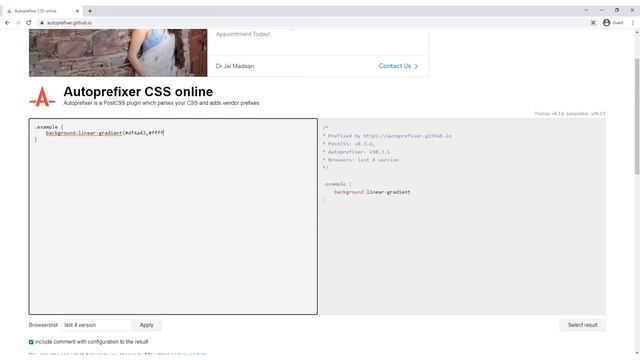Focus the CSS input editor area
The width and height of the screenshot is (640, 360).
(173, 216)
